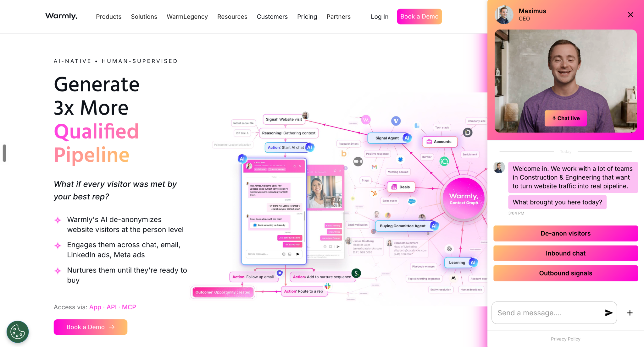Click the Chat live button on video
Viewport: 644px width, 347px height.
pos(566,118)
